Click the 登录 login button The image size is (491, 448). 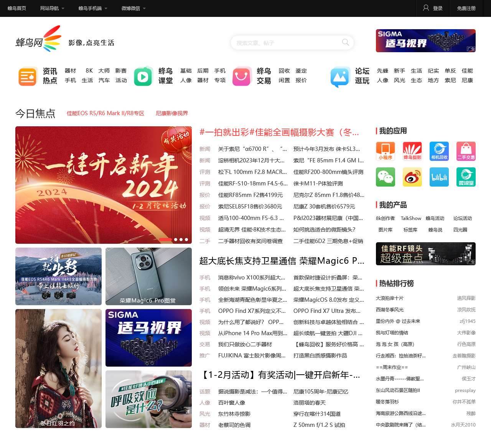point(433,8)
